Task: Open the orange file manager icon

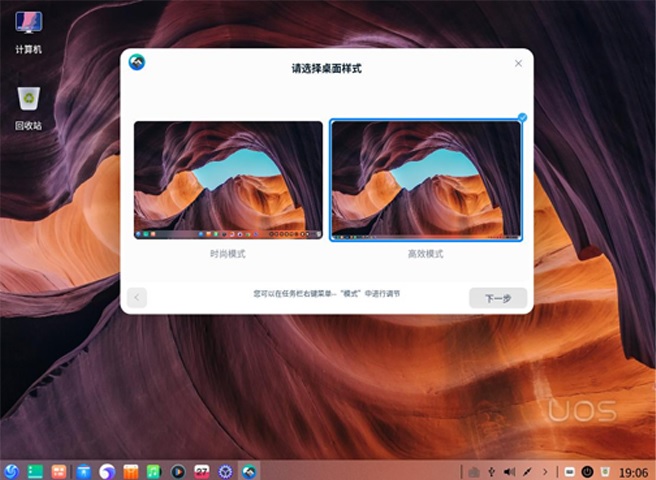Action: (131, 472)
